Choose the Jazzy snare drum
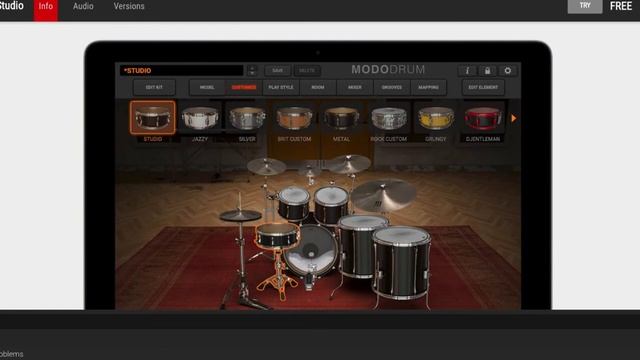 click(x=200, y=118)
